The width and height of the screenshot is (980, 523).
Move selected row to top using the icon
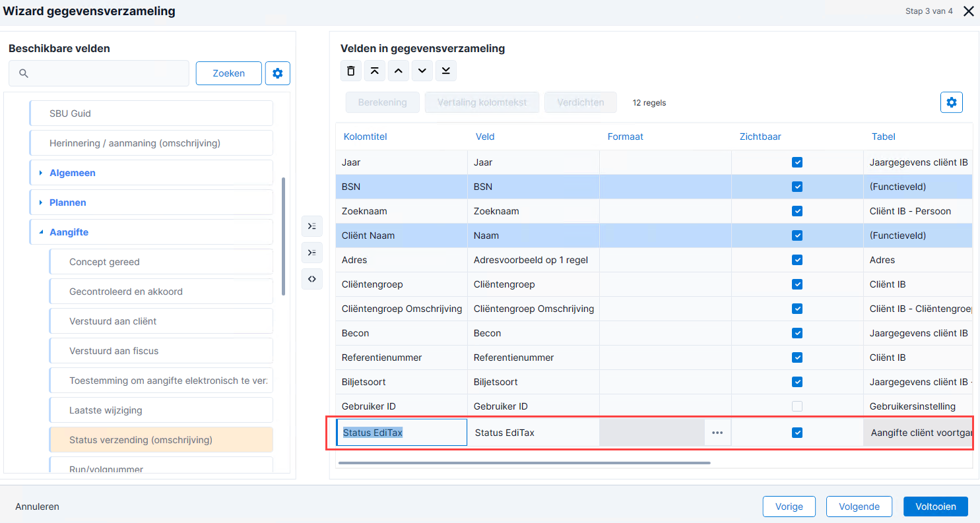tap(374, 71)
